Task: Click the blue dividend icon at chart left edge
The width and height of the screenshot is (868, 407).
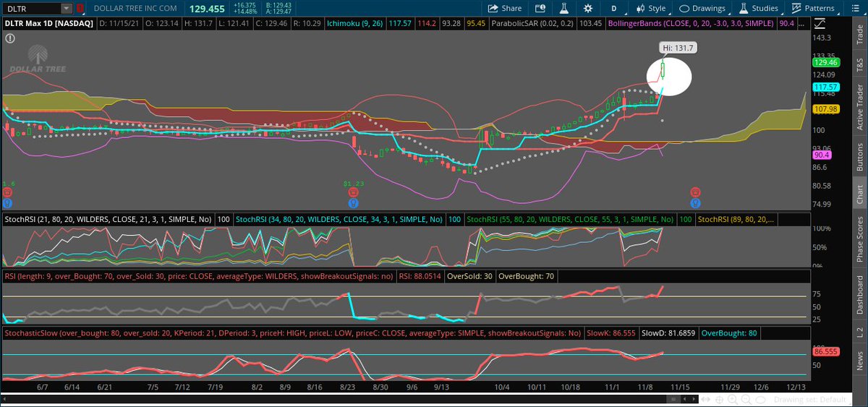Action: tap(7, 203)
